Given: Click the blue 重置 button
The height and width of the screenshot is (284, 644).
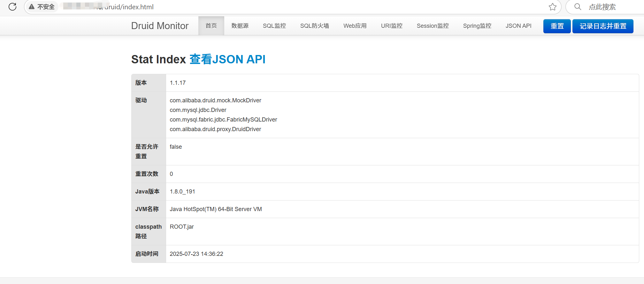Looking at the screenshot, I should (x=557, y=26).
